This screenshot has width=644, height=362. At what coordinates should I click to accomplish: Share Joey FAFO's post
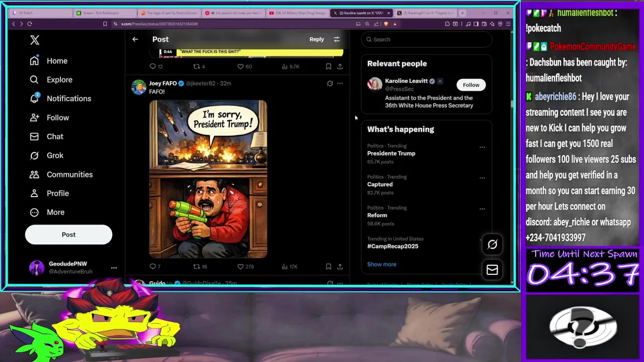coord(340,266)
